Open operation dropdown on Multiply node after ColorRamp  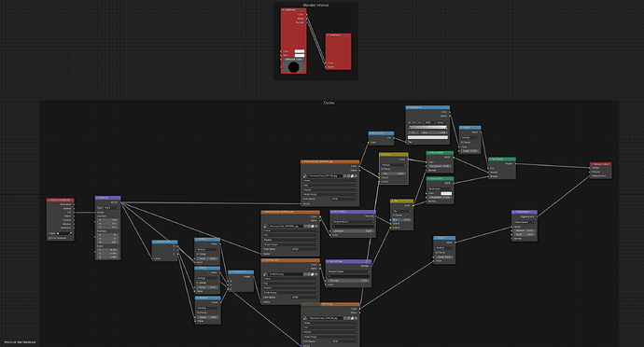point(469,137)
